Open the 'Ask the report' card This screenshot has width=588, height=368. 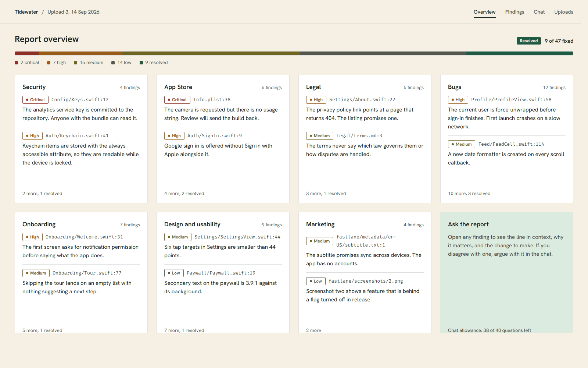[506, 272]
